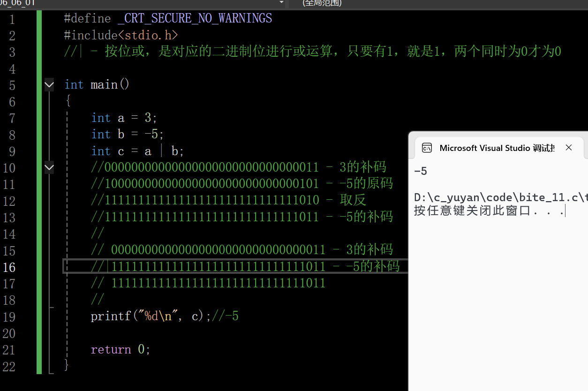The image size is (588, 391).
Task: Open the project scope dropdown arrow
Action: pyautogui.click(x=281, y=2)
